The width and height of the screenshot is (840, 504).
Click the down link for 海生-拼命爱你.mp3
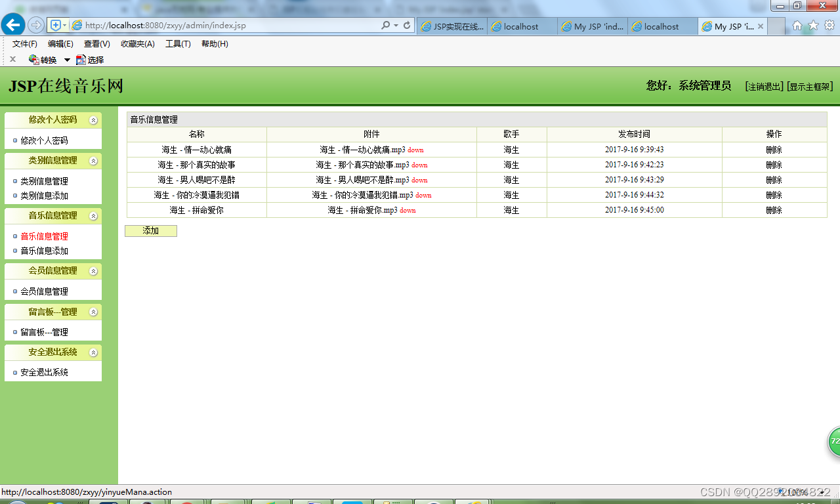point(407,210)
